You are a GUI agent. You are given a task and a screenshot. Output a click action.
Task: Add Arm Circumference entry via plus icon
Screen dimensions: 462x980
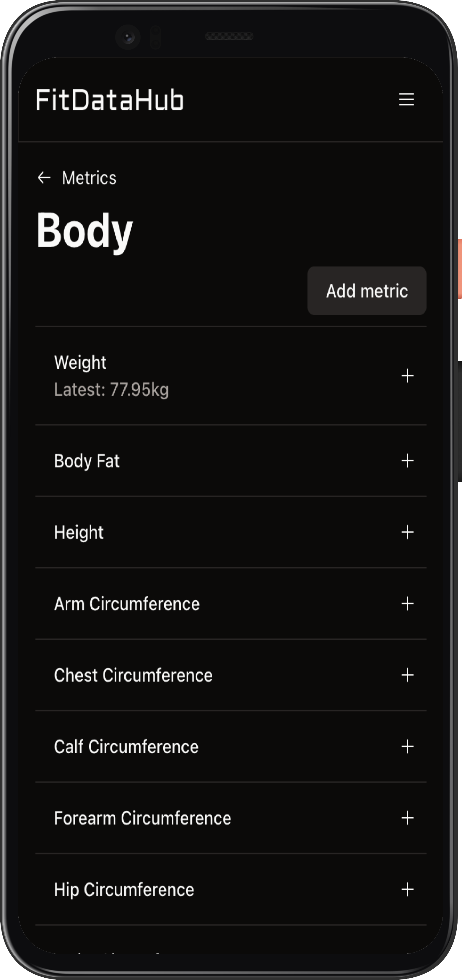[407, 604]
